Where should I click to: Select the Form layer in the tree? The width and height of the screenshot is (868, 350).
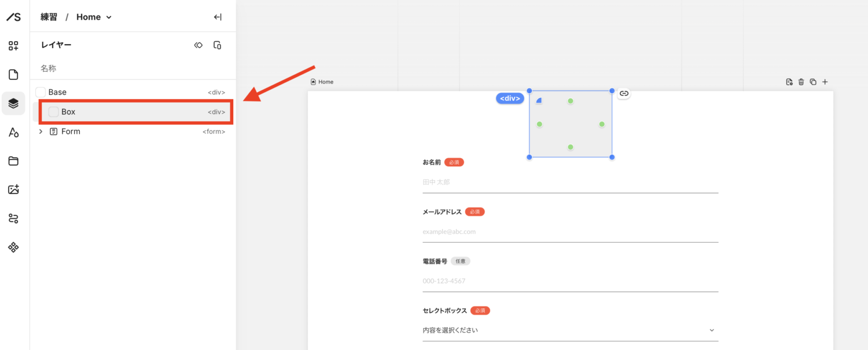point(71,132)
